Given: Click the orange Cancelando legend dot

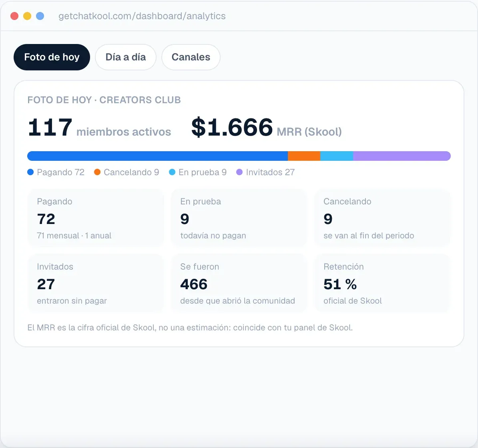Looking at the screenshot, I should coord(97,172).
